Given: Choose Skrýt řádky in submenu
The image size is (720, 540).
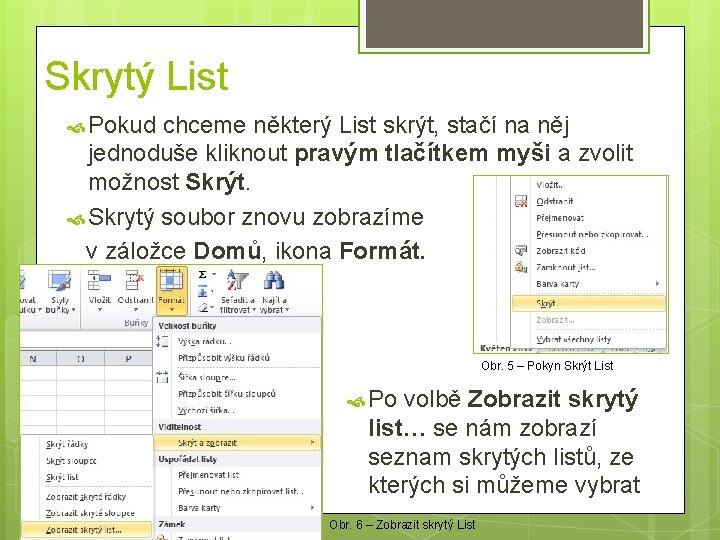Looking at the screenshot, I should coord(67,444).
